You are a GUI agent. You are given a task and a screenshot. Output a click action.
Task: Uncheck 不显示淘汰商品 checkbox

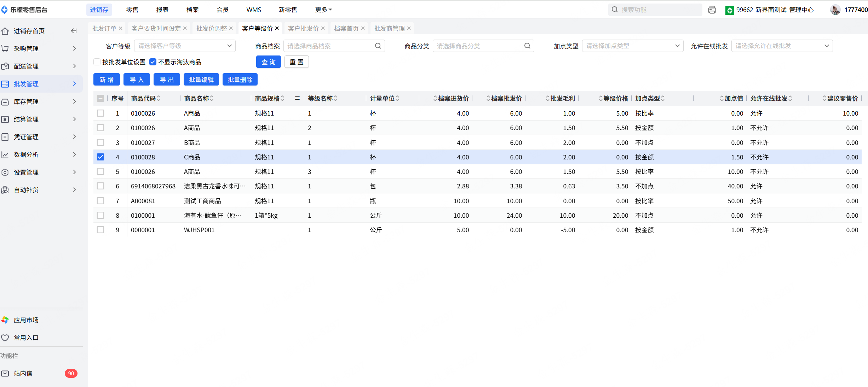coord(153,62)
